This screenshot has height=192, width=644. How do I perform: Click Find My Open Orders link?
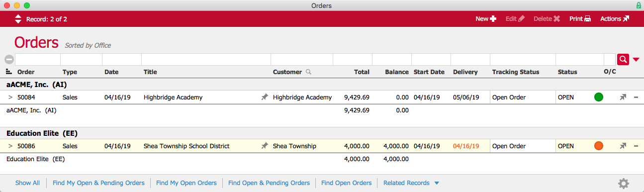click(x=186, y=183)
